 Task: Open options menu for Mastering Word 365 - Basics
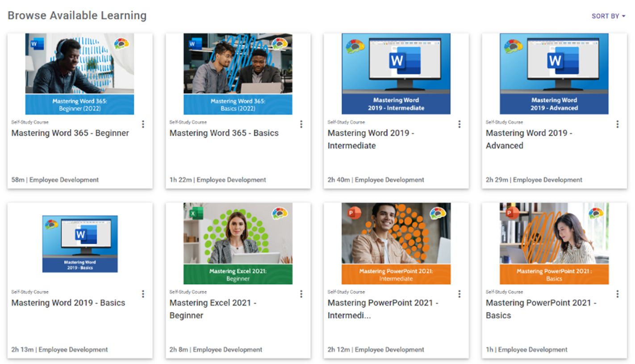click(301, 124)
